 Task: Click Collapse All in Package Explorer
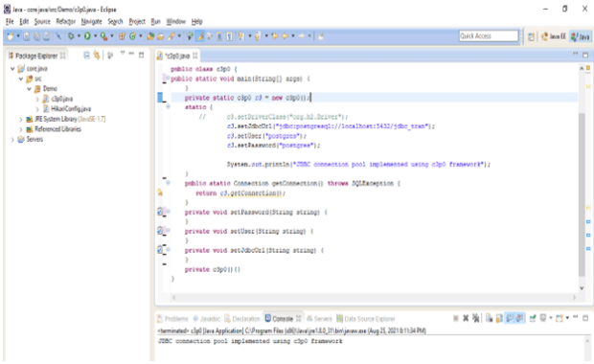[86, 56]
